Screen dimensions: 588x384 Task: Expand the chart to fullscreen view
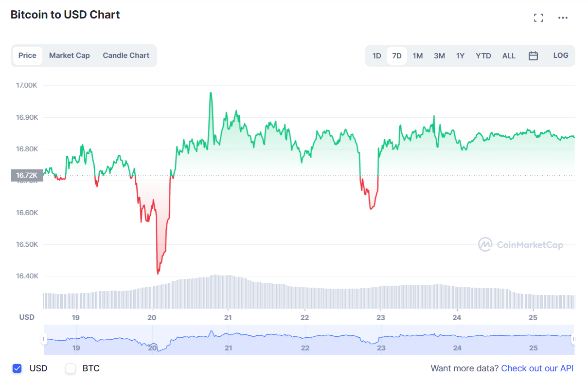click(x=538, y=18)
